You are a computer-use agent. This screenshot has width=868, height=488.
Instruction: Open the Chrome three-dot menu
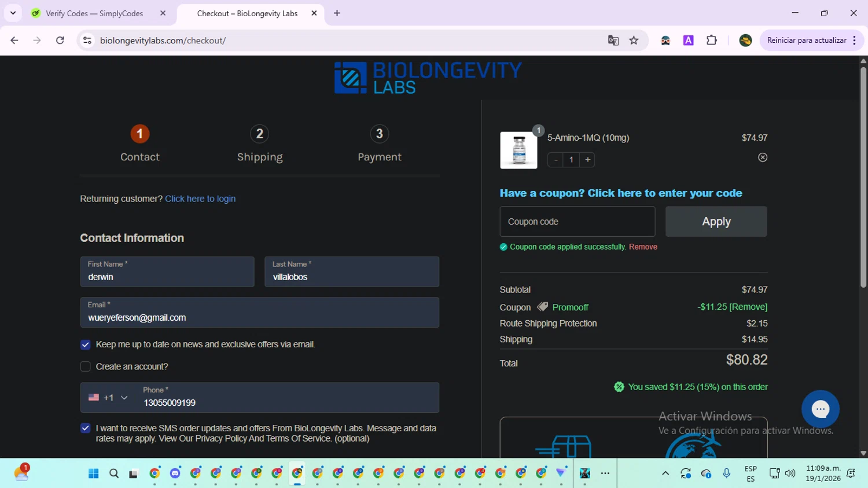[x=854, y=41]
